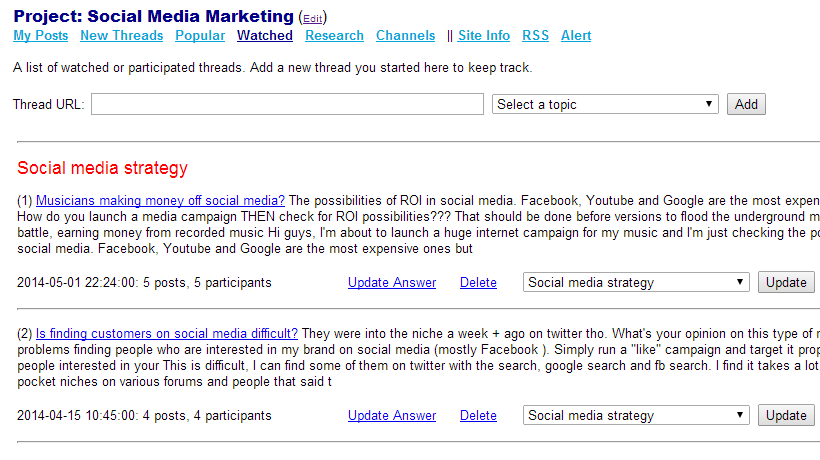This screenshot has height=460, width=820.
Task: Delete the musicians thread entry
Action: pyautogui.click(x=478, y=283)
